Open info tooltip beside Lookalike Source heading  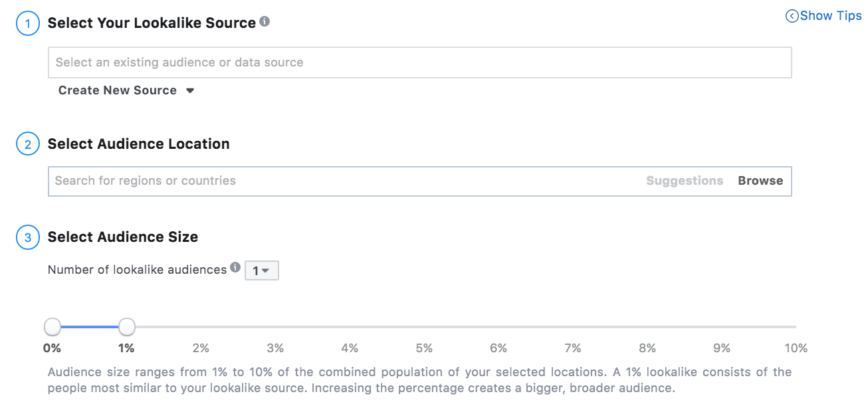click(265, 22)
